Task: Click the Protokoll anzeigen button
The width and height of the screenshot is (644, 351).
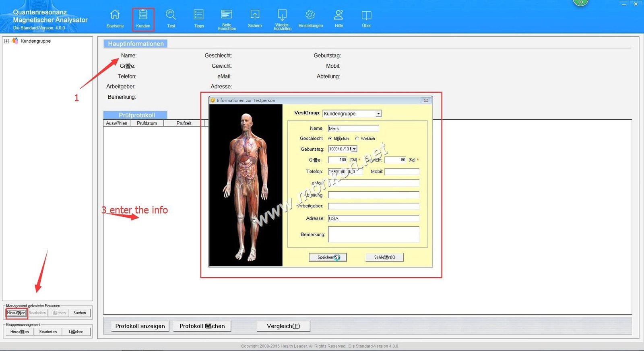Action: [x=140, y=326]
